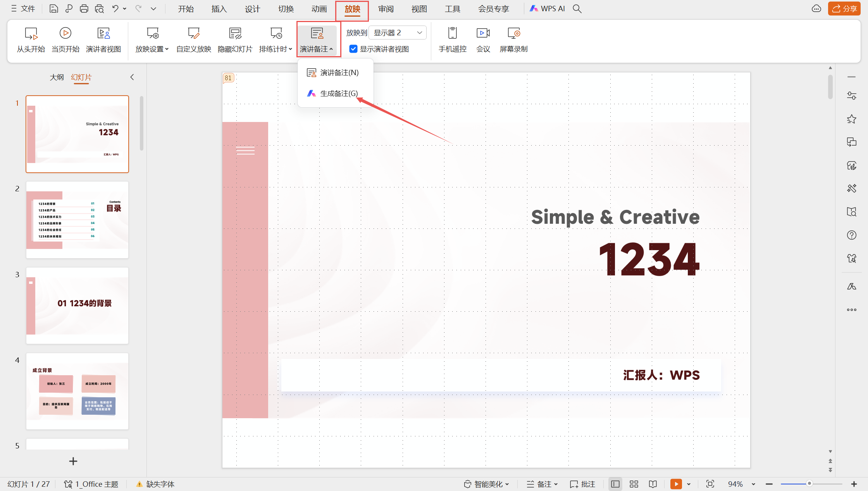Open the 显示器 2 monitor combo box
The height and width of the screenshot is (491, 868).
point(398,33)
